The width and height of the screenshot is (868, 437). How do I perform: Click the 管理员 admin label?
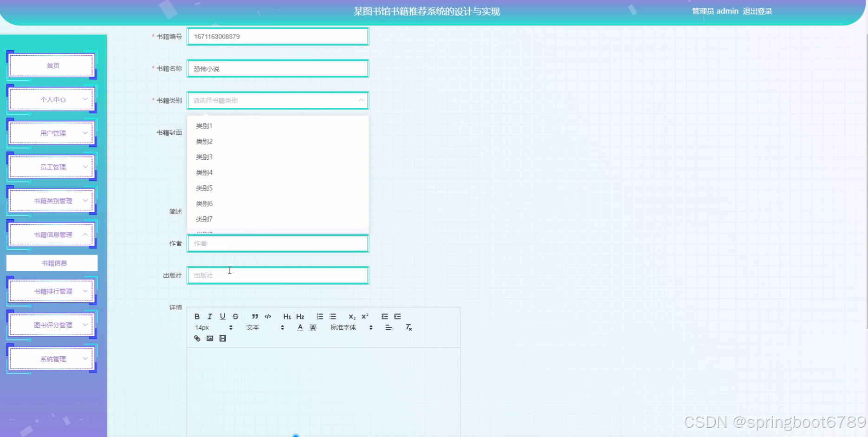[715, 11]
